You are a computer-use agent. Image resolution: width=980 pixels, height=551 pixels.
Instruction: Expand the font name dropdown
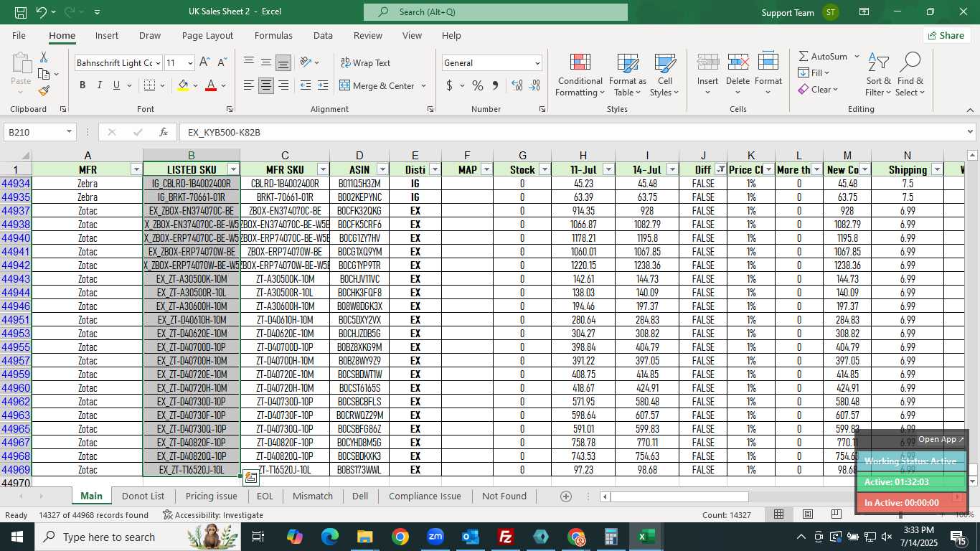click(157, 63)
